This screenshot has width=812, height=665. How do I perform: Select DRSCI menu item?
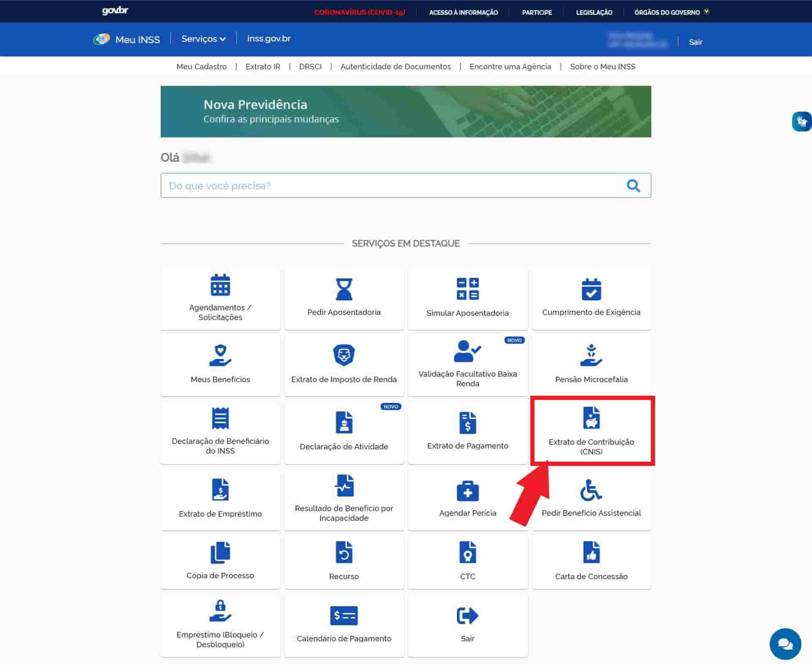pyautogui.click(x=310, y=66)
